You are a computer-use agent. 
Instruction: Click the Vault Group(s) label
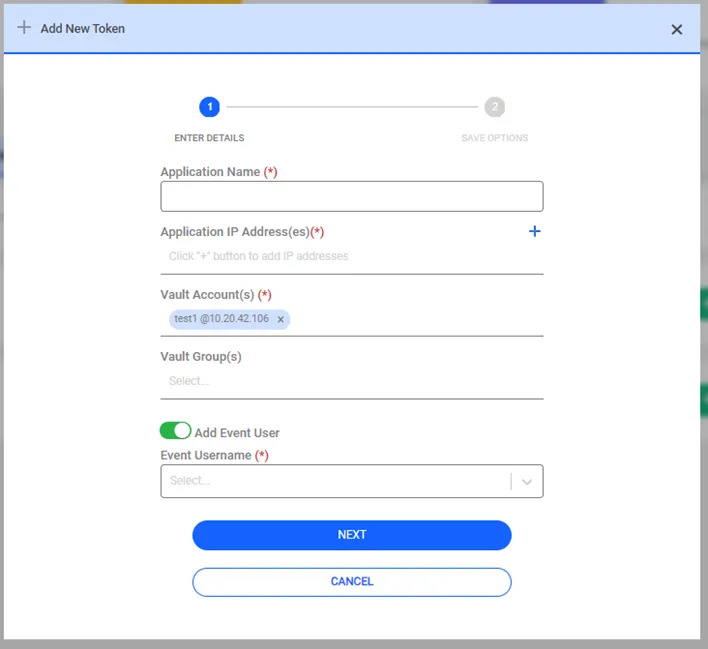click(x=201, y=356)
